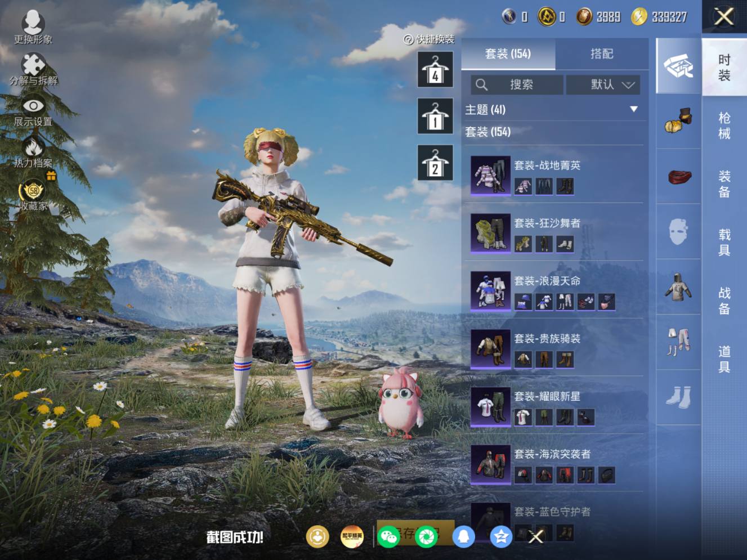Open the 装备 side tab
This screenshot has height=560, width=747.
(724, 184)
